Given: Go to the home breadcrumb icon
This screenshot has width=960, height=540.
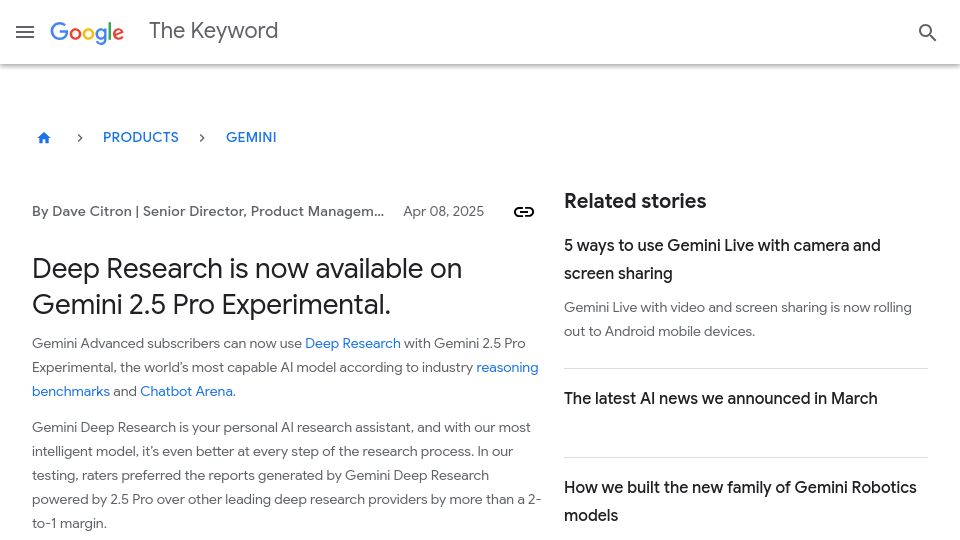Looking at the screenshot, I should pyautogui.click(x=43, y=138).
